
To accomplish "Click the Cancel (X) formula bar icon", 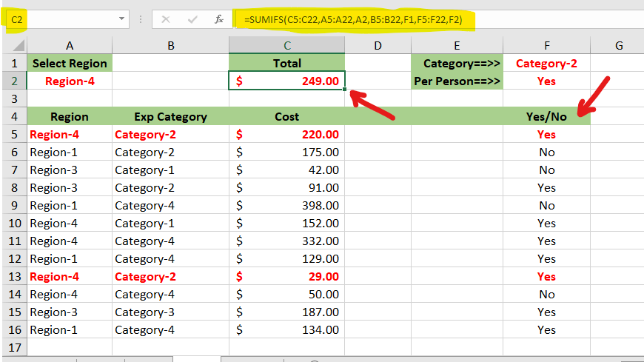I will pos(166,19).
